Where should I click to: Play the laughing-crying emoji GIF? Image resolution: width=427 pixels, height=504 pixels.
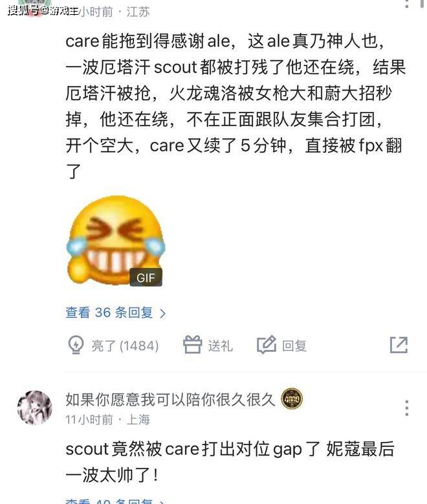115,241
